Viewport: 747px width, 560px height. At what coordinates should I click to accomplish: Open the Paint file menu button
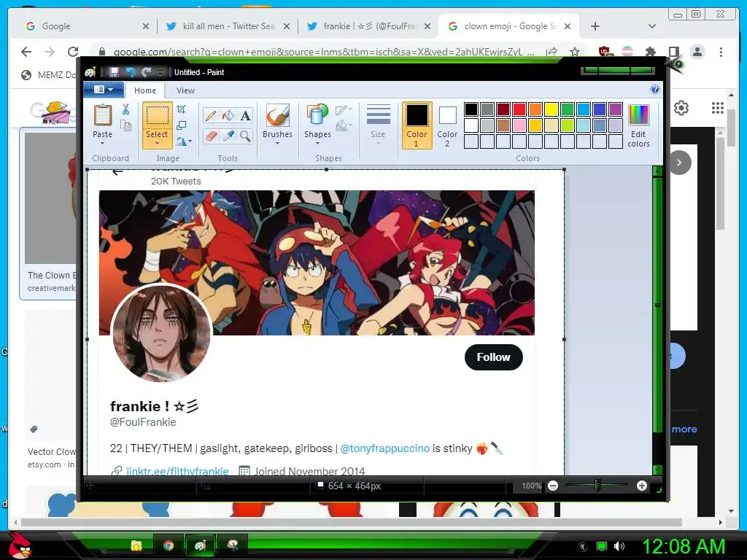click(x=104, y=90)
